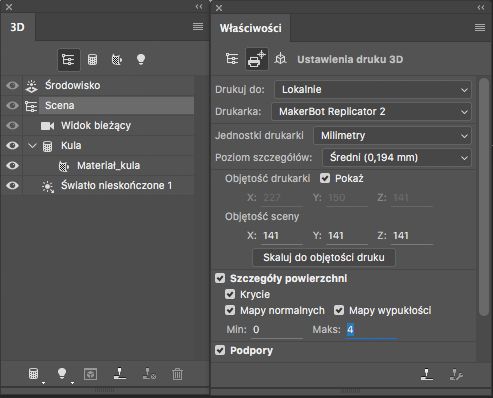Delete selected item with trash icon
The width and height of the screenshot is (493, 398).
point(178,374)
